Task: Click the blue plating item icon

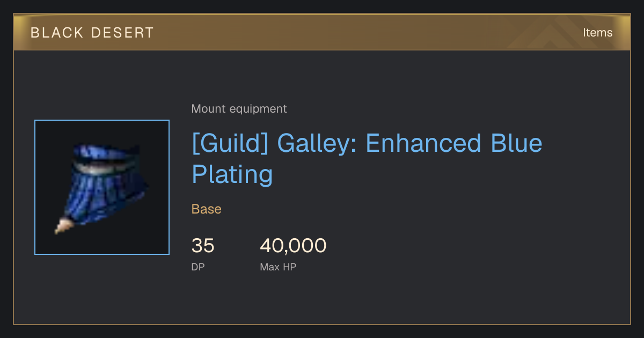Action: pyautogui.click(x=102, y=187)
